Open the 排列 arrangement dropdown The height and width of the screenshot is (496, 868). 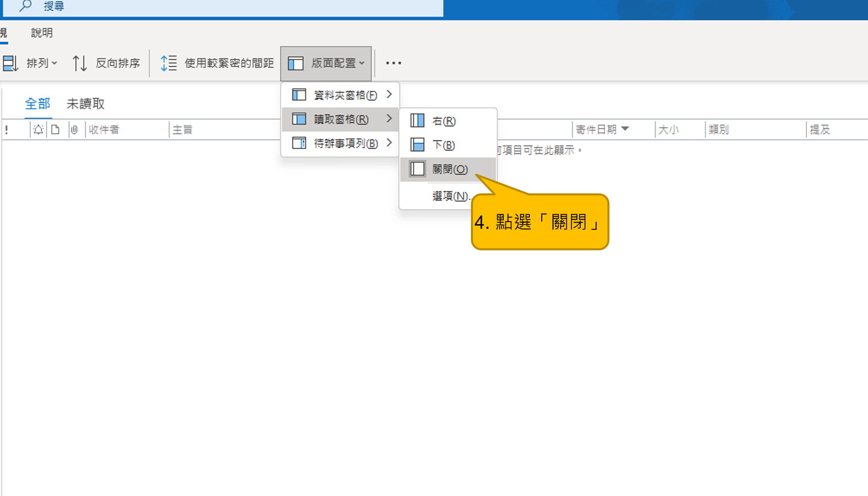[31, 63]
